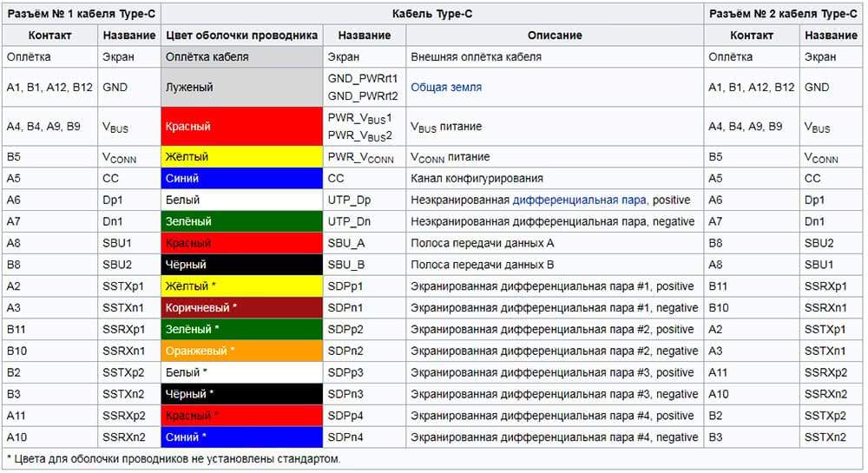
Task: Select the gray "Оплётка кабеля" cell
Action: point(241,57)
